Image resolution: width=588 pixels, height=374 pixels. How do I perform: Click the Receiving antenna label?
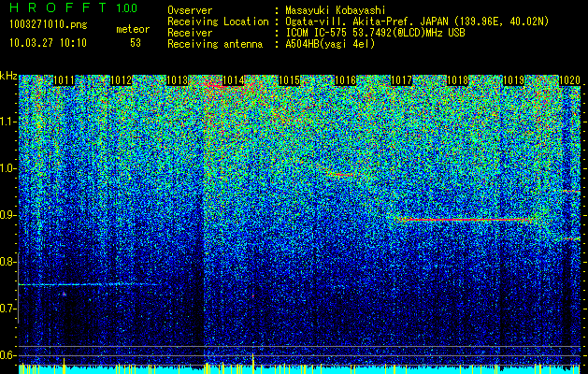tap(214, 44)
